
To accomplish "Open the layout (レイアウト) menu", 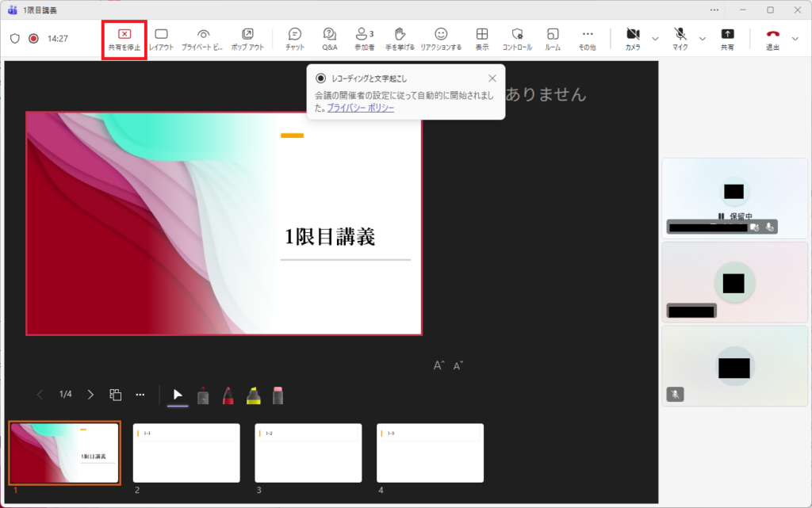I will [161, 39].
